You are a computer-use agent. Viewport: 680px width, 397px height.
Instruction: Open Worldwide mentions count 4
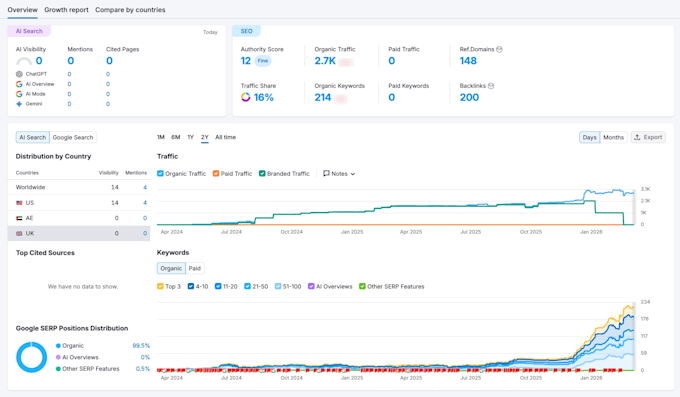tap(145, 187)
